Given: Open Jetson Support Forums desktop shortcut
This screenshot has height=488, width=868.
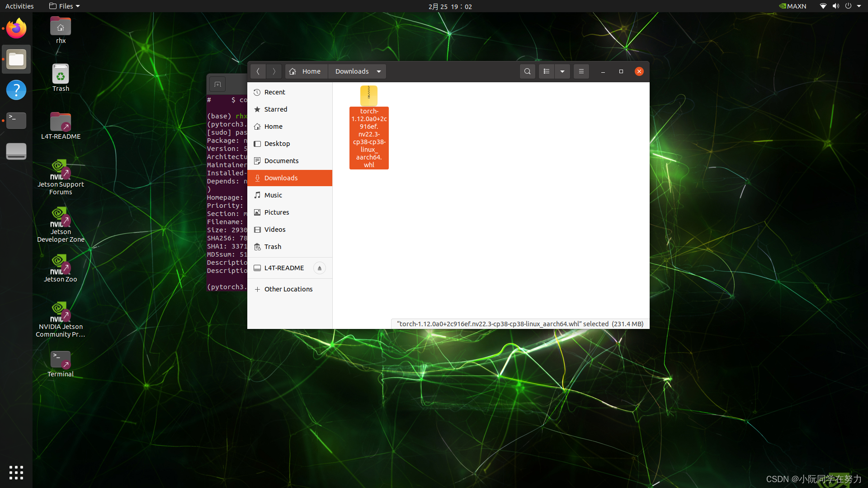Looking at the screenshot, I should click(x=61, y=177).
